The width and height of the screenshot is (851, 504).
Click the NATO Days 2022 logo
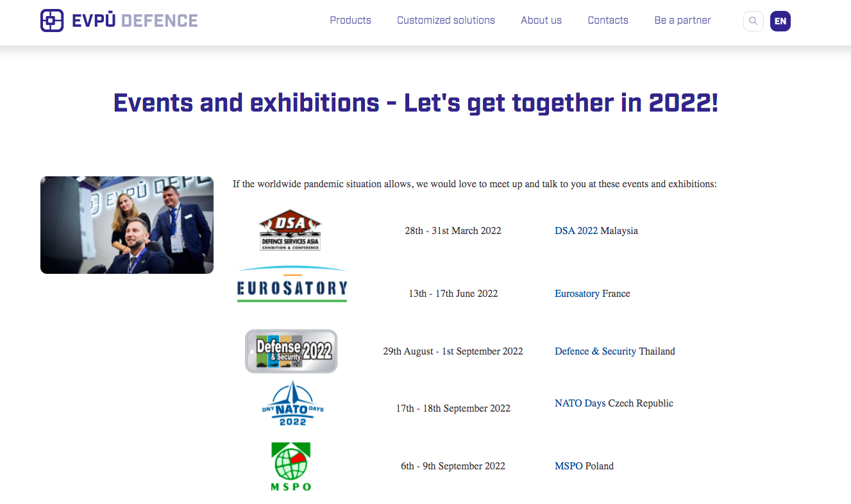pos(292,403)
